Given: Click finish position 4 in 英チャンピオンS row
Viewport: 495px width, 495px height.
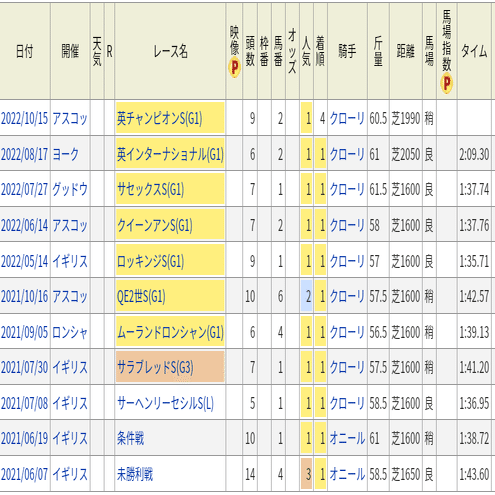Looking at the screenshot, I should click(x=322, y=118).
